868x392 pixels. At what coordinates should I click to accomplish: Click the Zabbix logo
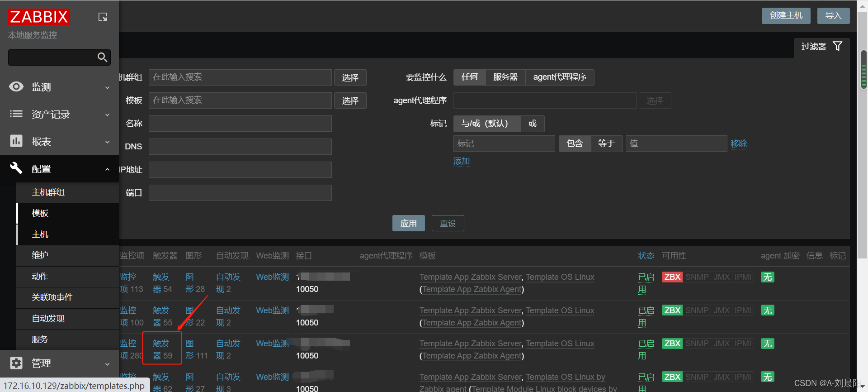click(39, 17)
